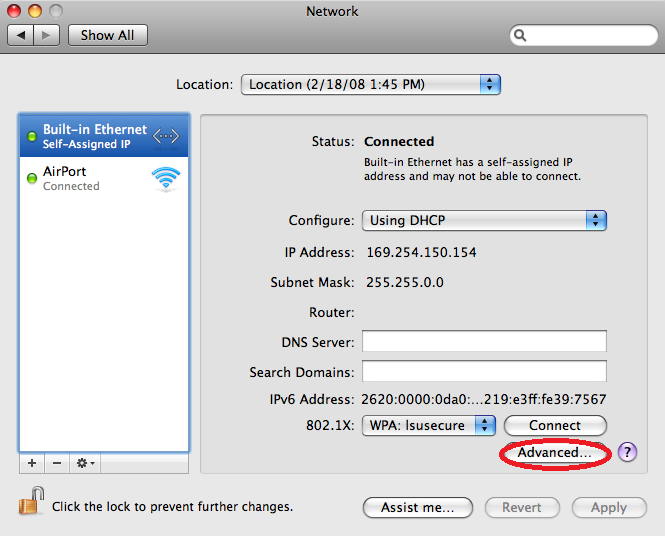Image resolution: width=665 pixels, height=536 pixels.
Task: Open the 802.1X WPA: lsusecure dropdown
Action: point(429,425)
